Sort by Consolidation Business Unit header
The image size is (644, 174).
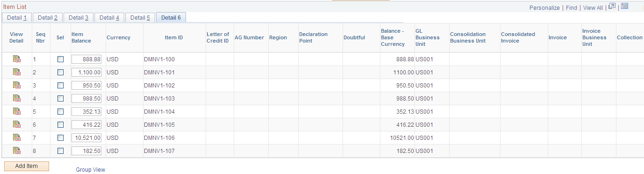click(468, 37)
